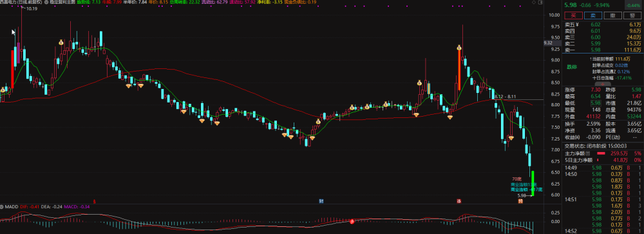Click the 14:52 tick trade row

click(x=603, y=231)
